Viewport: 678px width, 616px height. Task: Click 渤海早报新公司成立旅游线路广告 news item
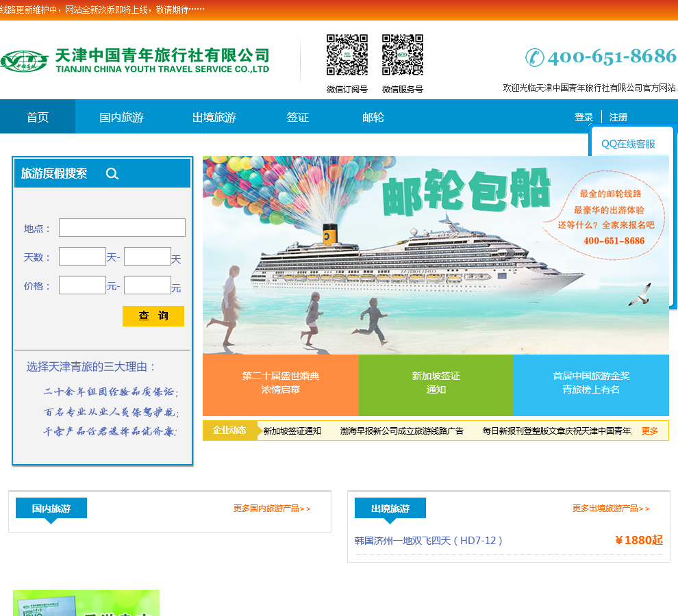[402, 431]
